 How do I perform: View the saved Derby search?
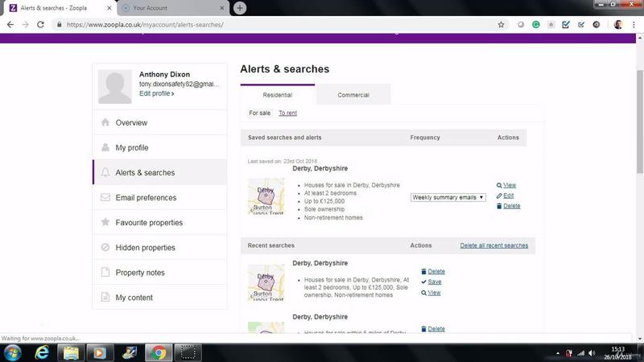[510, 185]
